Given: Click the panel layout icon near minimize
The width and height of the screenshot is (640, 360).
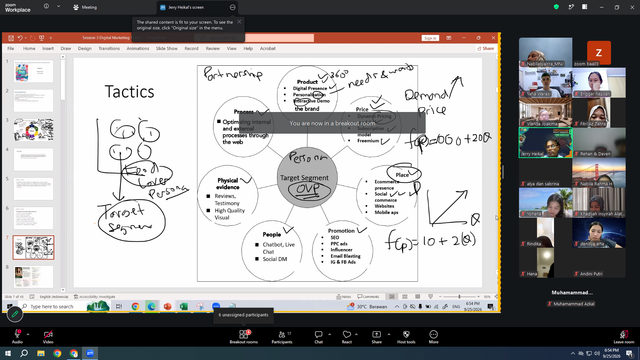Looking at the screenshot, I should [x=584, y=7].
